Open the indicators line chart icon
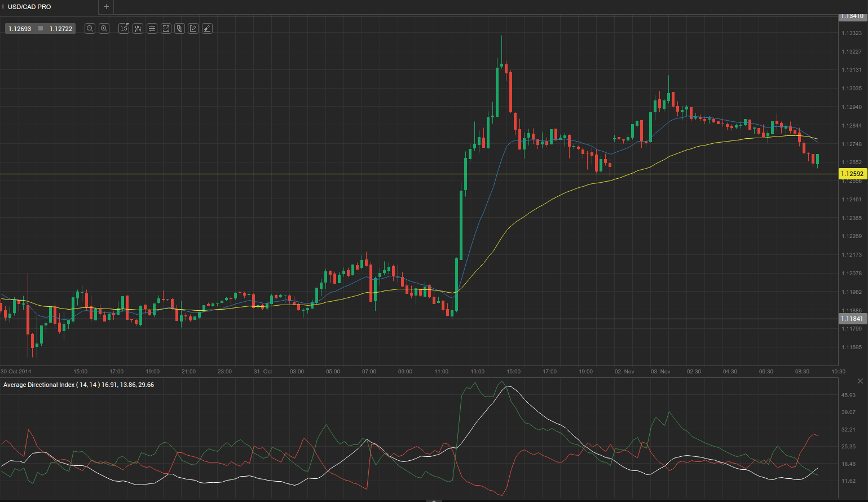868x502 pixels. click(166, 28)
